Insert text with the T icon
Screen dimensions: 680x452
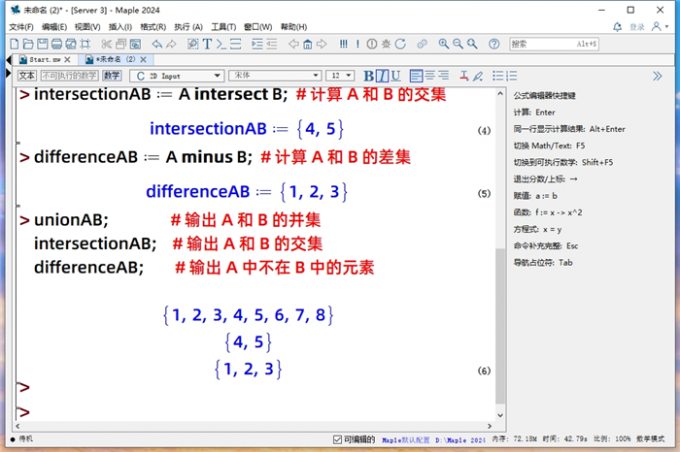[207, 44]
